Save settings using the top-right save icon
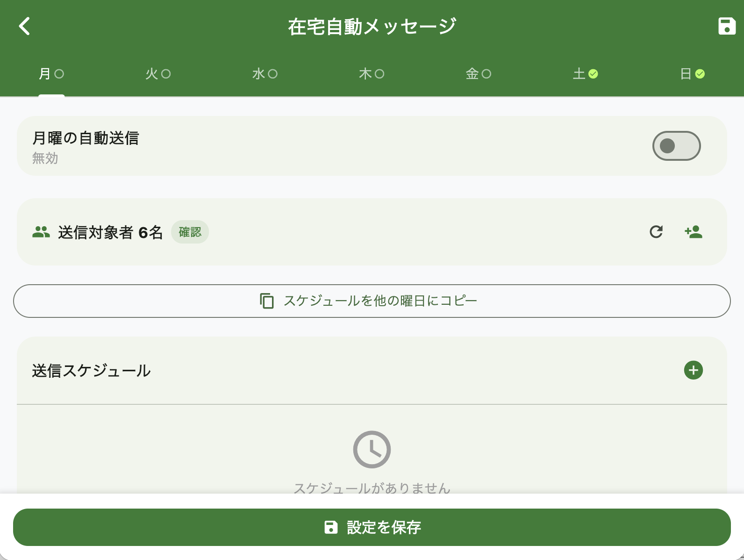The image size is (744, 560). coord(727,27)
